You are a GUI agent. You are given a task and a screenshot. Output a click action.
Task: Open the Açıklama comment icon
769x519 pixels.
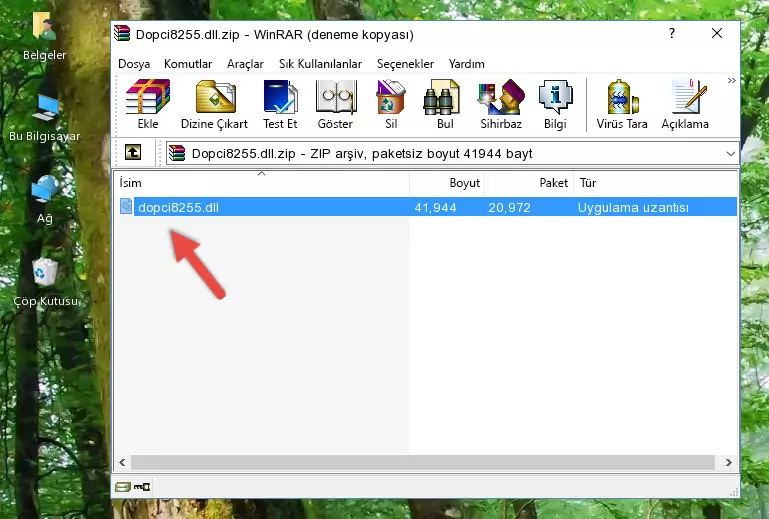point(685,104)
